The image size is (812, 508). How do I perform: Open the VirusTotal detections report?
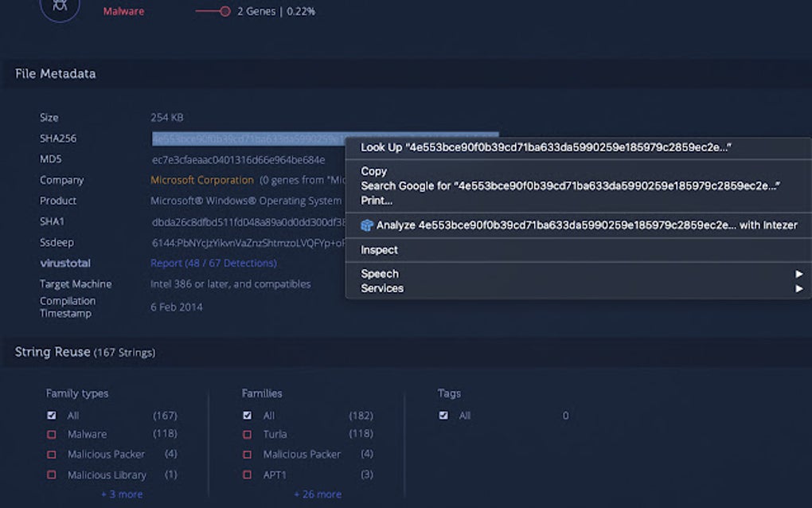[215, 263]
